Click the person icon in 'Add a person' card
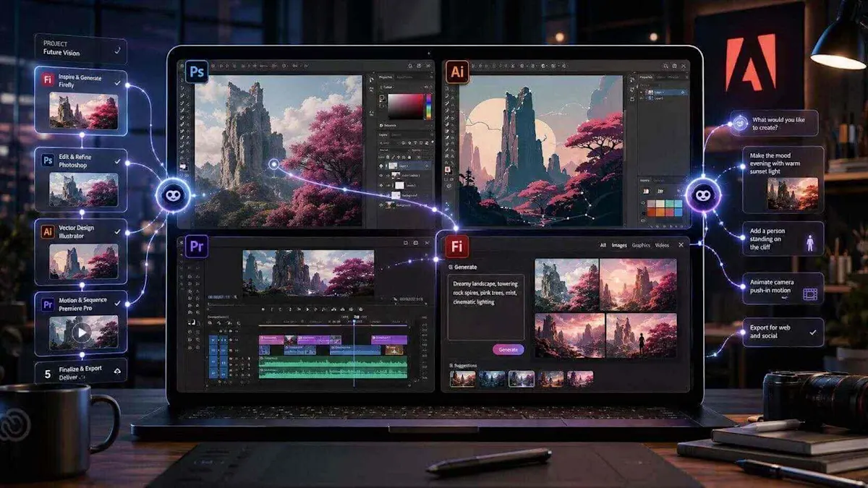This screenshot has width=868, height=488. [809, 243]
